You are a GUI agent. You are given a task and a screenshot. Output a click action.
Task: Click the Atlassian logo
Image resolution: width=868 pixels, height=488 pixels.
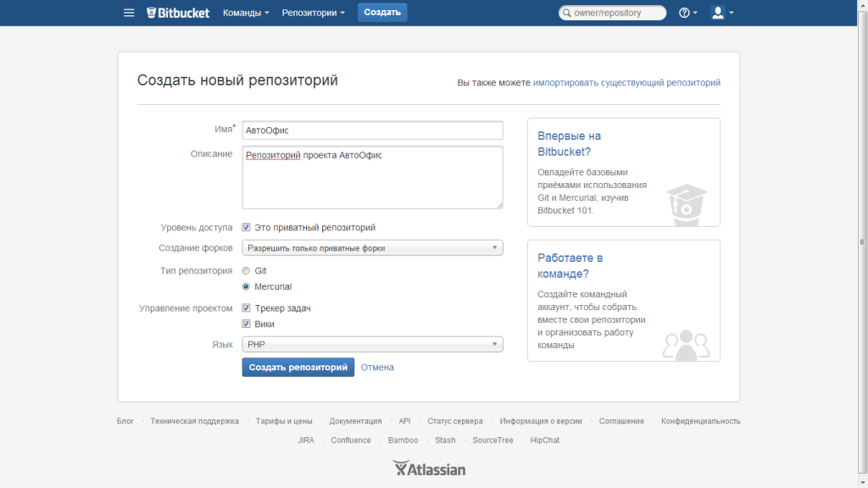point(429,468)
